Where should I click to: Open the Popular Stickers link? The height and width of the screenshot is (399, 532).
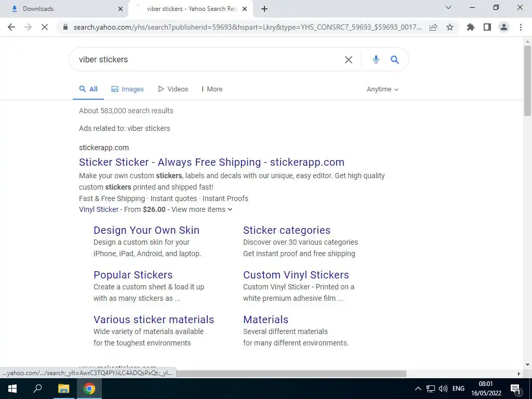coord(133,275)
